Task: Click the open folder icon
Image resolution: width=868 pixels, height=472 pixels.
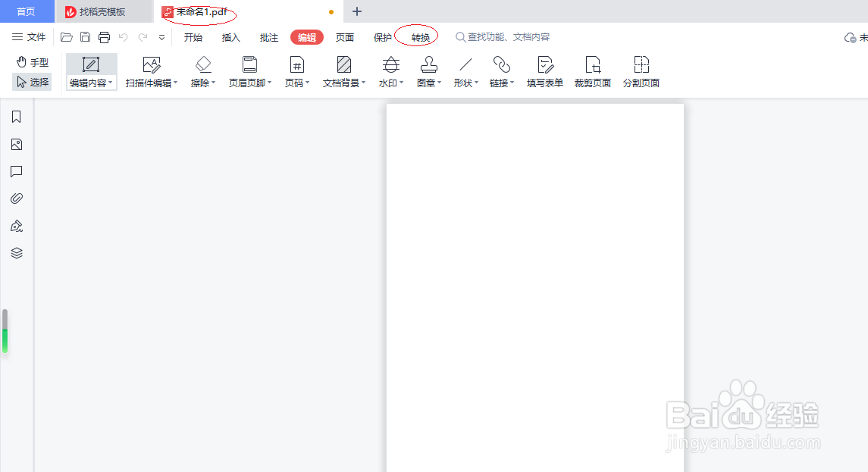Action: (x=67, y=37)
